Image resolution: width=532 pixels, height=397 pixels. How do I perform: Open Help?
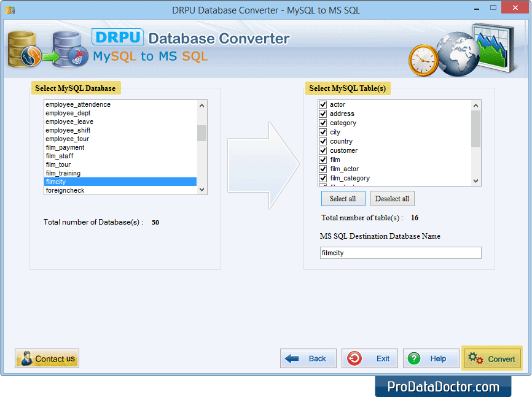431,358
